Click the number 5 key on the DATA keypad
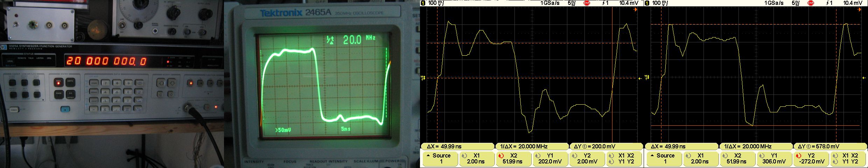This screenshot has width=868, height=168. tap(117, 91)
